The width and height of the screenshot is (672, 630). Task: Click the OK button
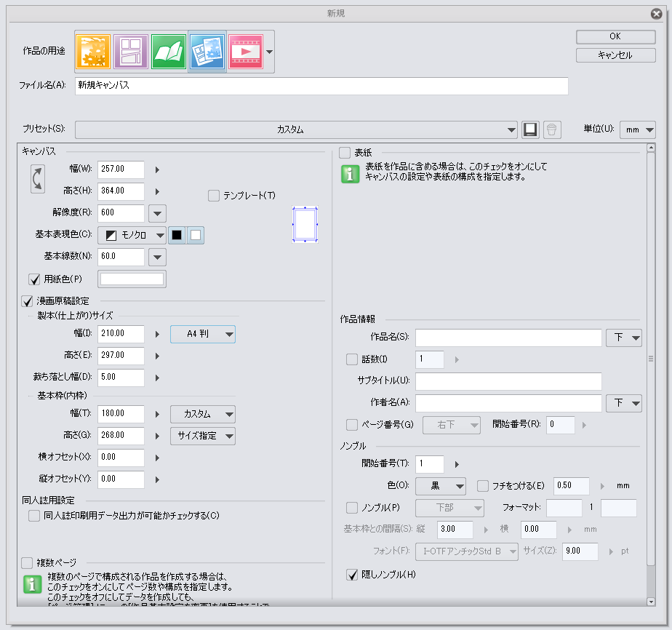[x=616, y=37]
